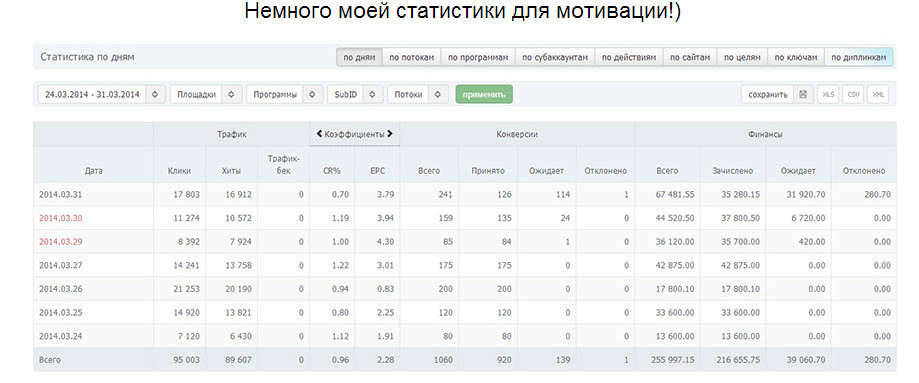Image resolution: width=919 pixels, height=383 pixels.
Task: Open the 2014.03.30 date row link
Action: point(59,218)
